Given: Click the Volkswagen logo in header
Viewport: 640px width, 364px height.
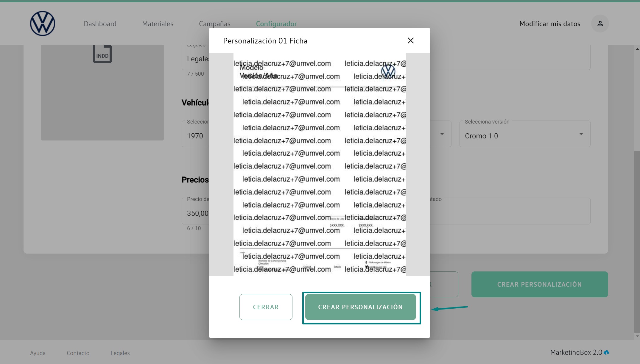Looking at the screenshot, I should 43,24.
